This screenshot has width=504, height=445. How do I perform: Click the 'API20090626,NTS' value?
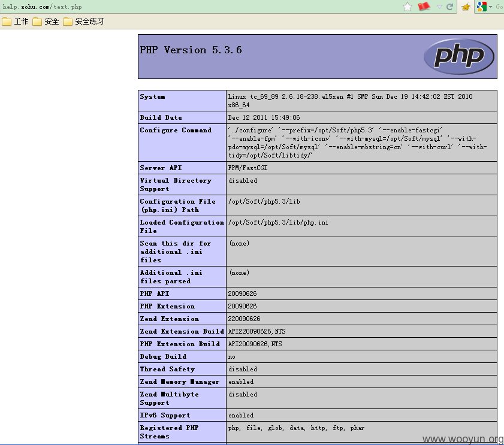(255, 344)
